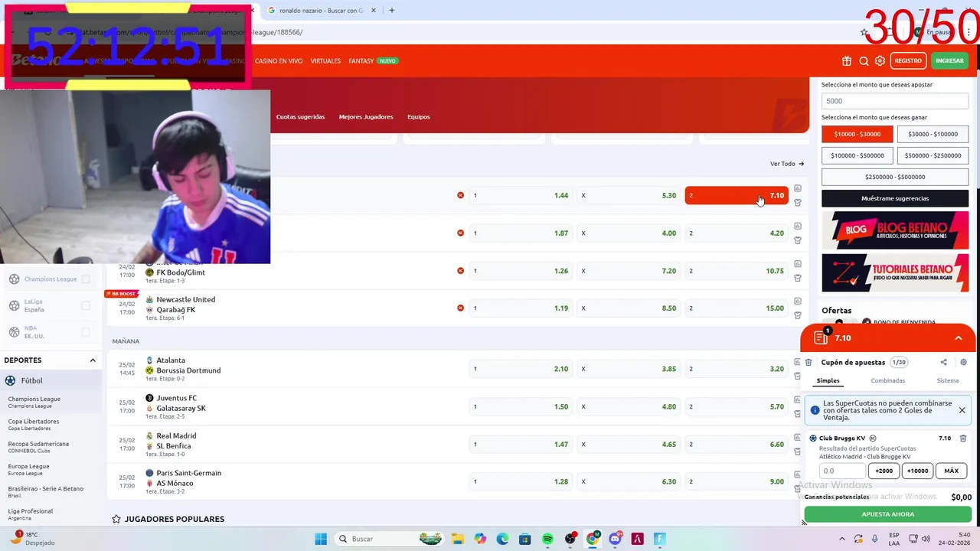The height and width of the screenshot is (551, 980).
Task: Open Microsoft Store from taskbar
Action: [x=525, y=539]
